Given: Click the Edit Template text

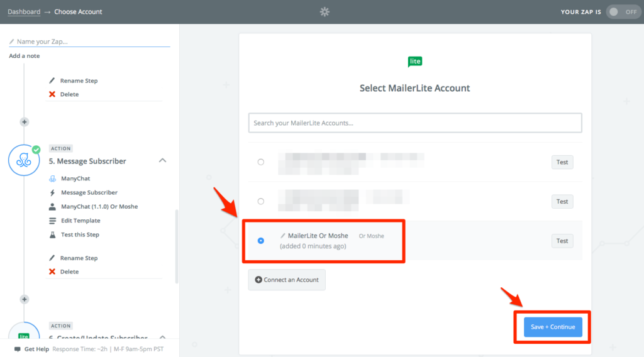Looking at the screenshot, I should point(80,221).
